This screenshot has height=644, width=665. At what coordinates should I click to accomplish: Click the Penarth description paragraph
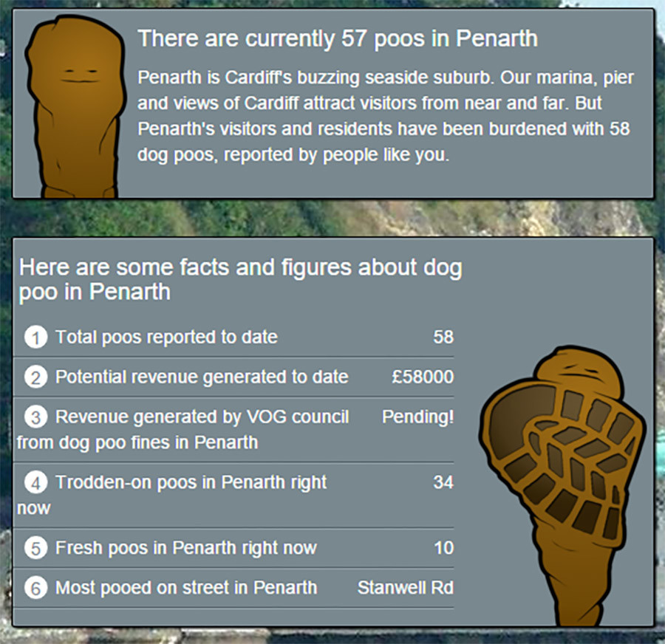[x=386, y=116]
